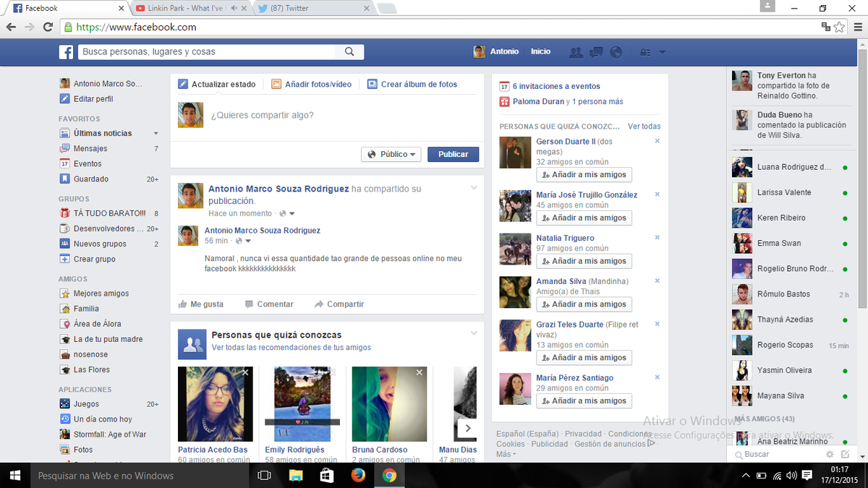Open the messages icon in top bar
This screenshot has width=868, height=488.
click(596, 52)
